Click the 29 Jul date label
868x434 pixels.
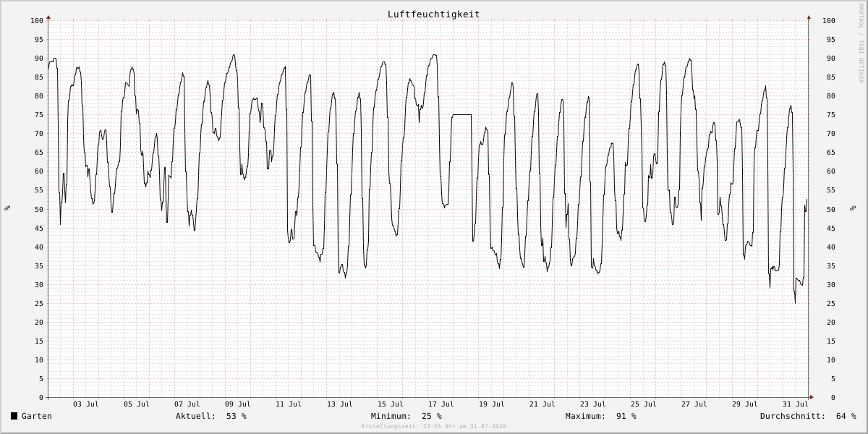[x=745, y=404]
